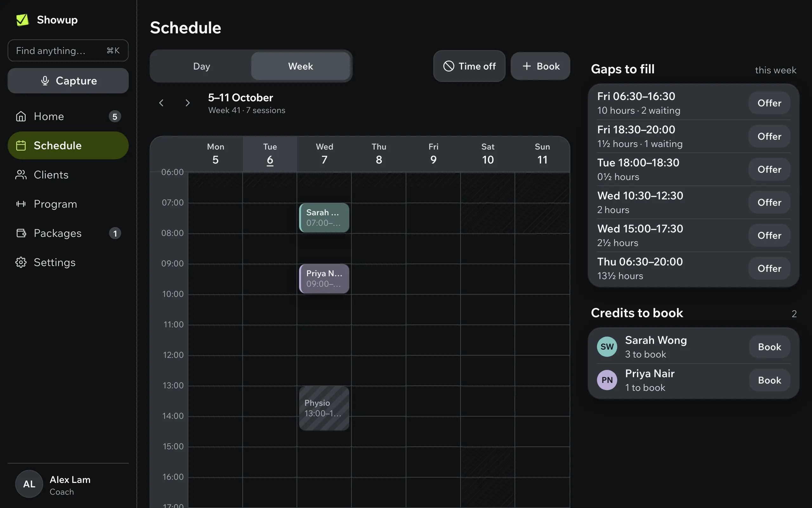The height and width of the screenshot is (508, 812).
Task: Click the Clients people icon
Action: coord(21,175)
